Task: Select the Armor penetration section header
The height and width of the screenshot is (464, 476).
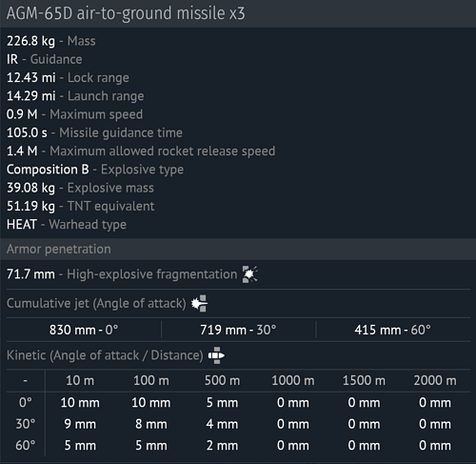Action: pyautogui.click(x=59, y=249)
